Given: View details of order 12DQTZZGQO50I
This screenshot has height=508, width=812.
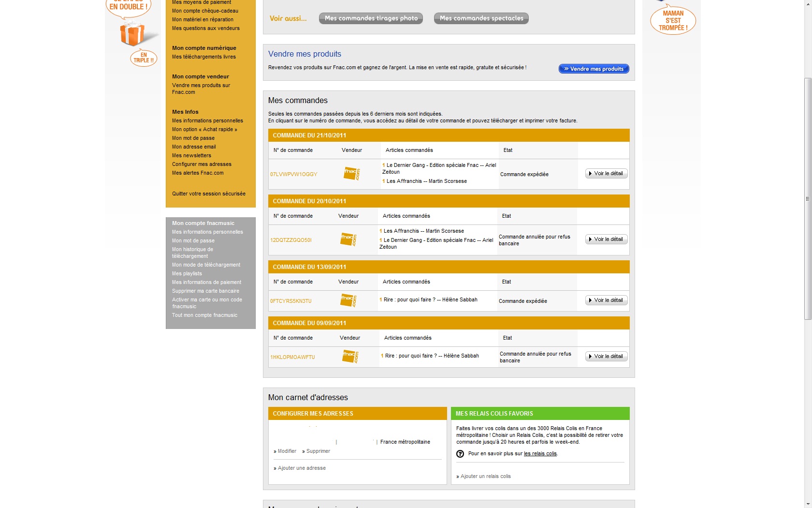Looking at the screenshot, I should point(607,239).
